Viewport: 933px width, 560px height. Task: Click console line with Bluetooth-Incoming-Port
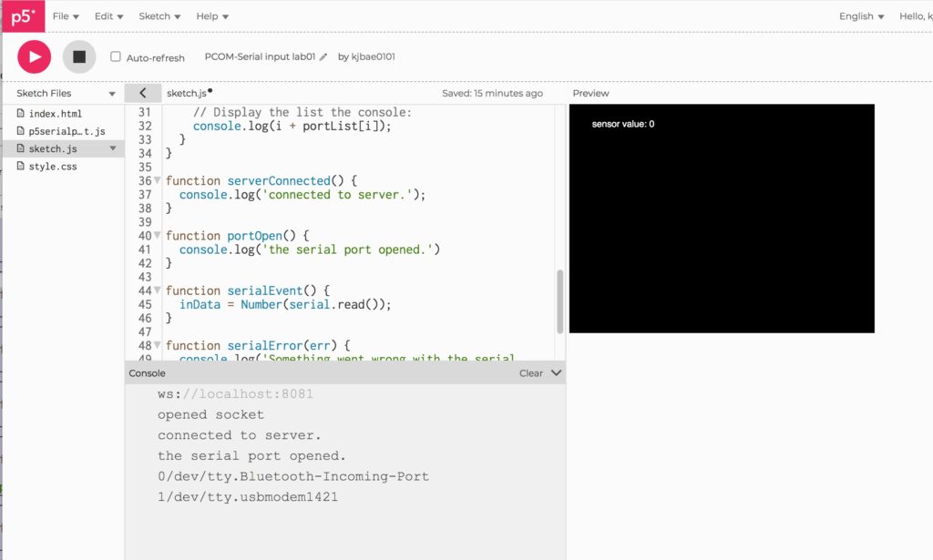tap(293, 476)
